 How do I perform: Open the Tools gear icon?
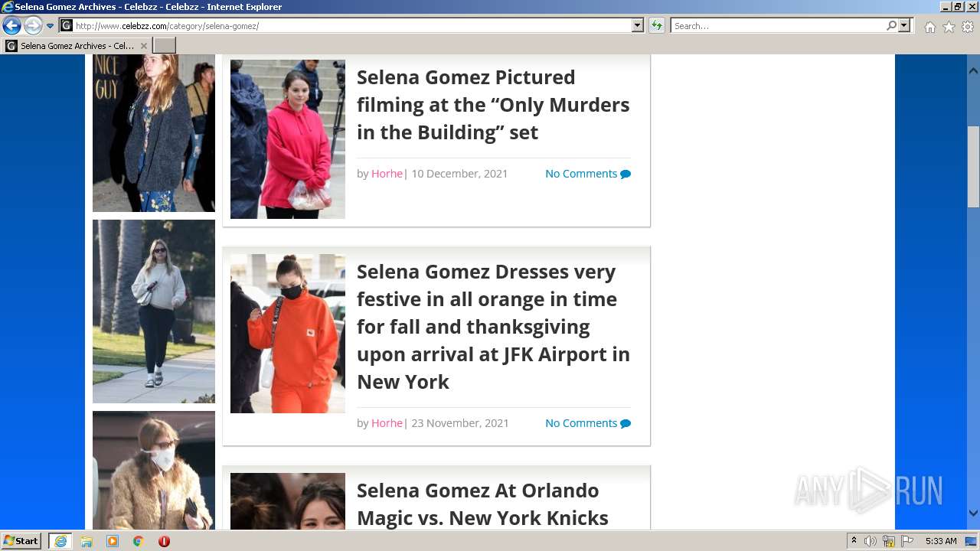coord(968,27)
